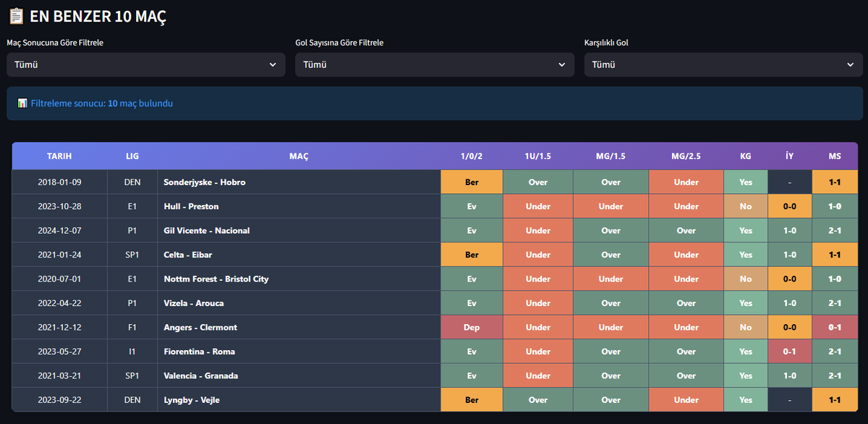868x424 pixels.
Task: Select the Sonderjyske - Hobro match
Action: click(x=205, y=182)
